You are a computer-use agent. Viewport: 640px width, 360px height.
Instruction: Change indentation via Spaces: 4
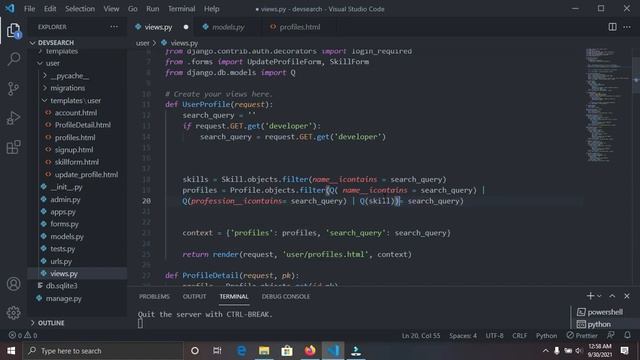pos(463,335)
